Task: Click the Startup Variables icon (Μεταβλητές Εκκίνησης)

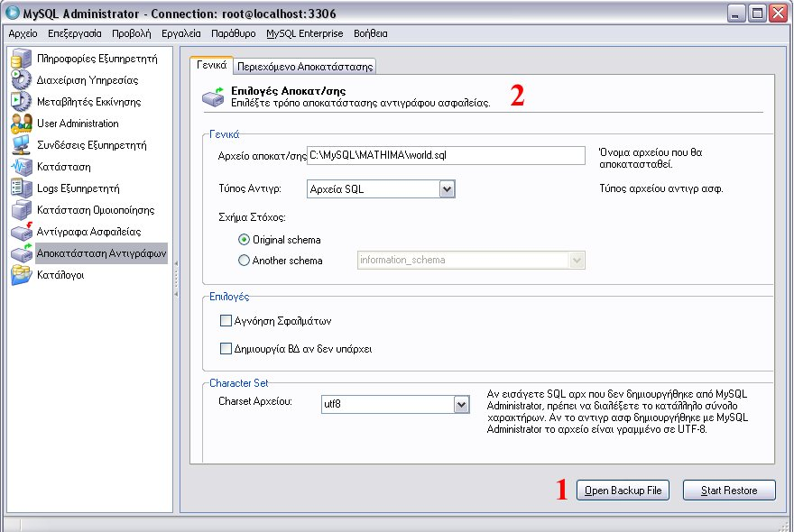Action: click(22, 102)
